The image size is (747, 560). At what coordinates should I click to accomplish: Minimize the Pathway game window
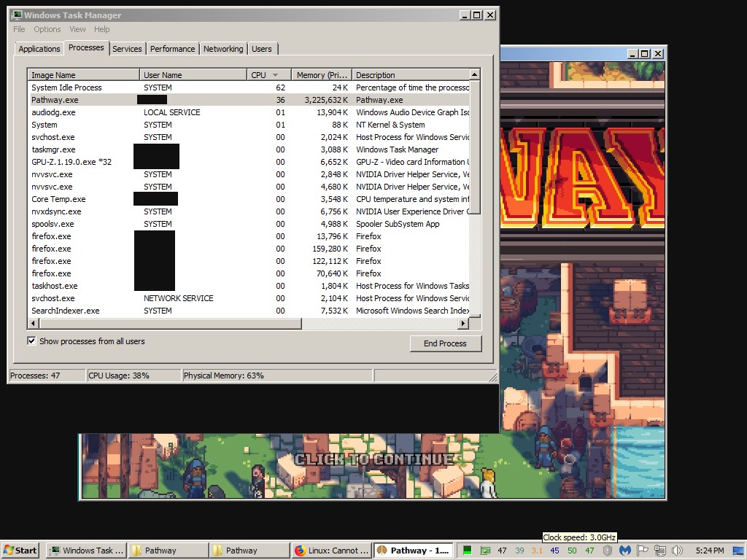632,54
